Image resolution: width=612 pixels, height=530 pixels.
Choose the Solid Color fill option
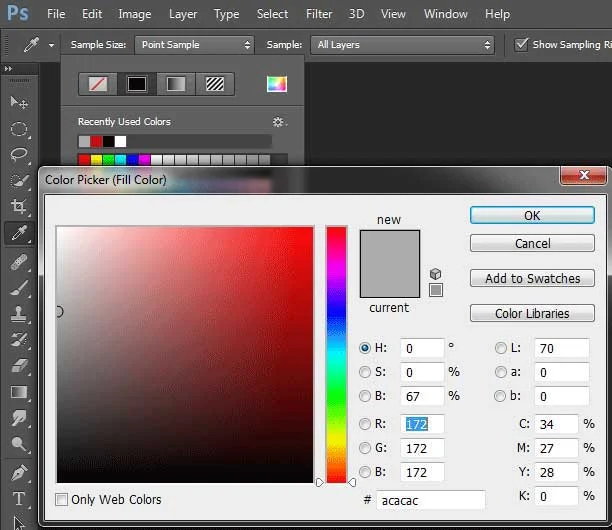click(137, 84)
